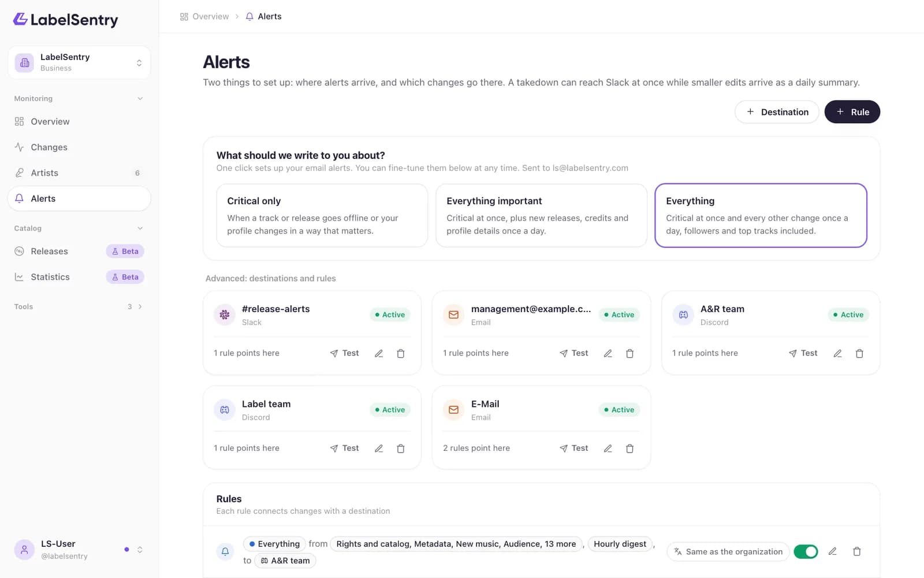Toggle off the Everything rule switch
Viewport: 924px width, 578px height.
coord(806,551)
